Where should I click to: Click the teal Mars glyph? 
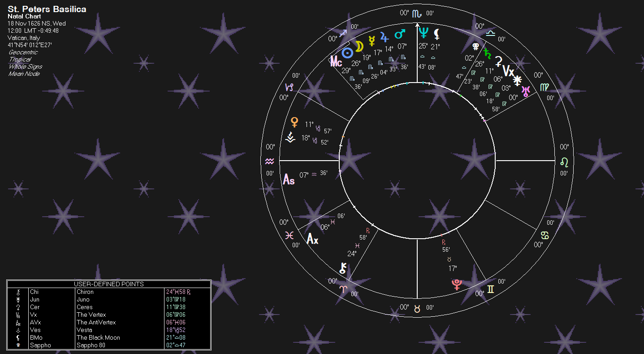(399, 34)
